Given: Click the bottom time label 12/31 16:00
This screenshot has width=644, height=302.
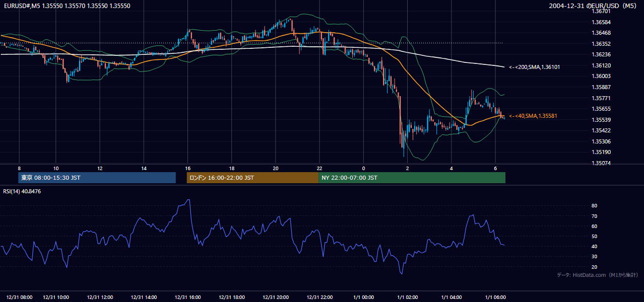Looking at the screenshot, I should tap(187, 297).
